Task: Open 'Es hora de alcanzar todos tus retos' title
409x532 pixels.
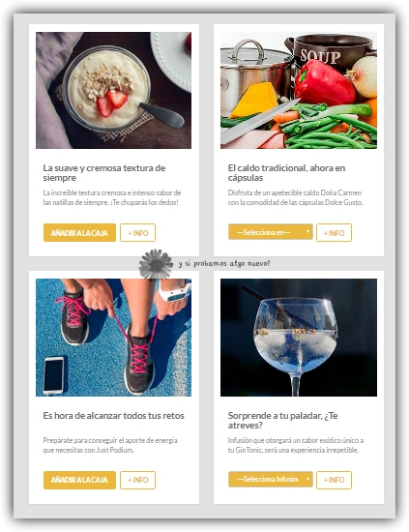Action: (114, 416)
